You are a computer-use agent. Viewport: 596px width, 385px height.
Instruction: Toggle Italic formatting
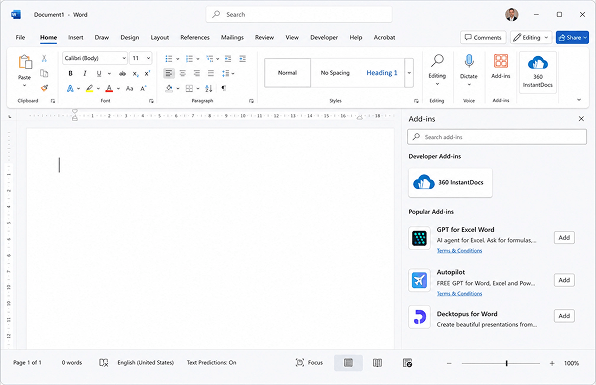point(85,73)
